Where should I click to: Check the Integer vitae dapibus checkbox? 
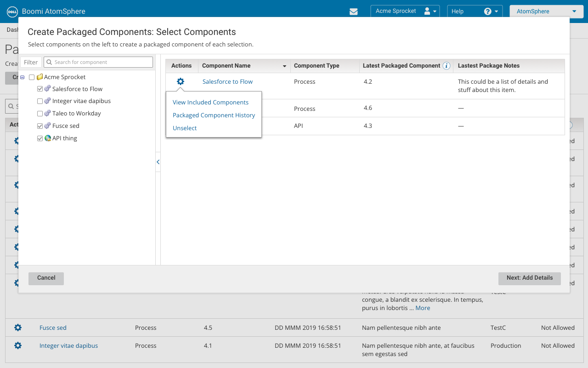click(40, 101)
